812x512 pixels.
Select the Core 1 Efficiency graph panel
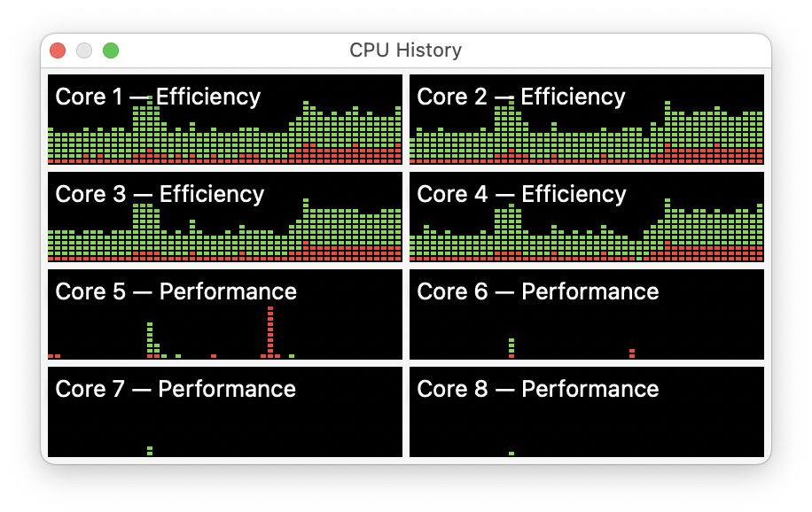pos(224,124)
